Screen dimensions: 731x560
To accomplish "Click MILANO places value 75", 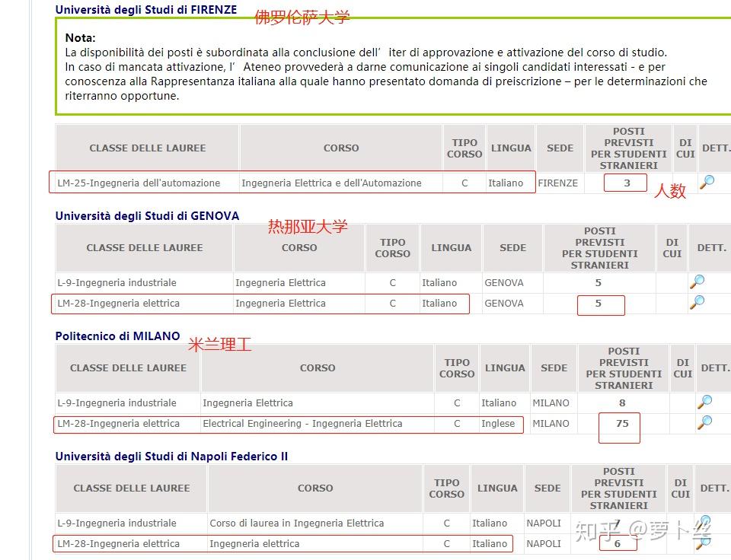I will tap(622, 424).
